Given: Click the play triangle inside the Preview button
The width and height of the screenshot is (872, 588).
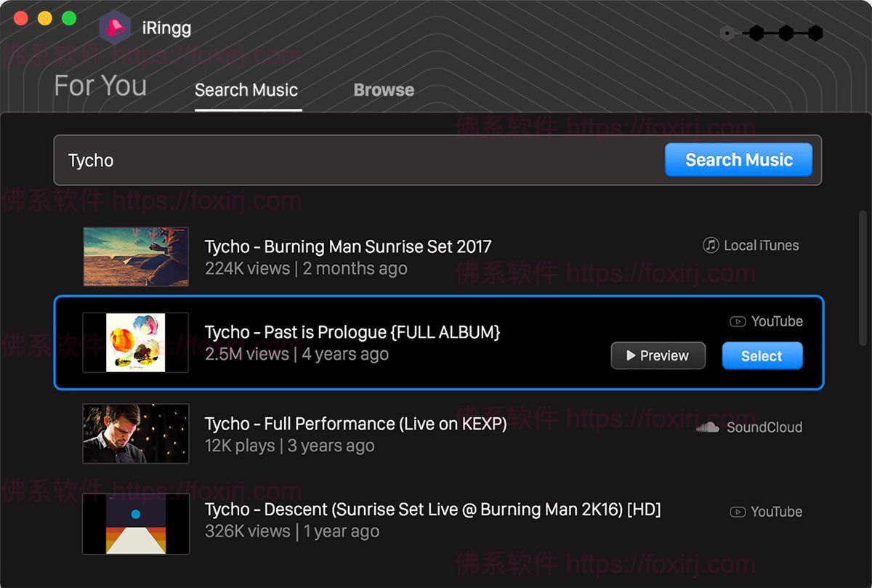Looking at the screenshot, I should pos(631,355).
